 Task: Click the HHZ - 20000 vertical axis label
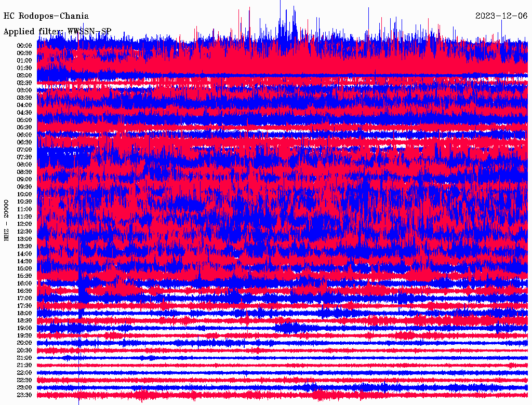[x=7, y=220]
